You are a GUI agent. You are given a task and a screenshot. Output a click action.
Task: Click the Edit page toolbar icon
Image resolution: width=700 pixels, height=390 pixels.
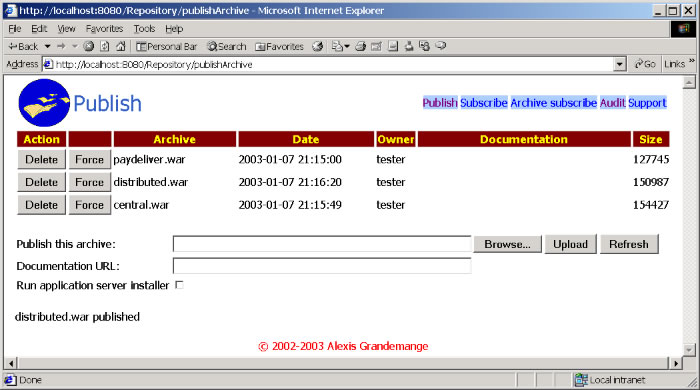coord(376,46)
